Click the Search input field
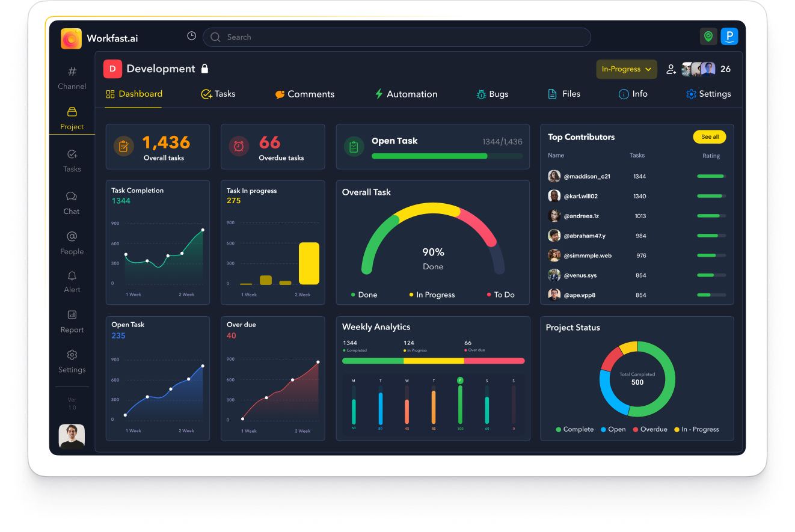The width and height of the screenshot is (795, 532). 397,37
